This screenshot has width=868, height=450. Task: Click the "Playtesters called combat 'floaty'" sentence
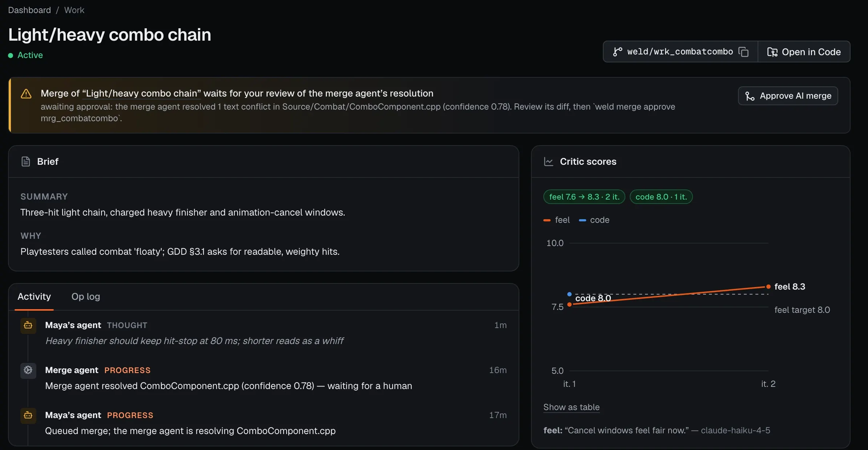pyautogui.click(x=180, y=251)
